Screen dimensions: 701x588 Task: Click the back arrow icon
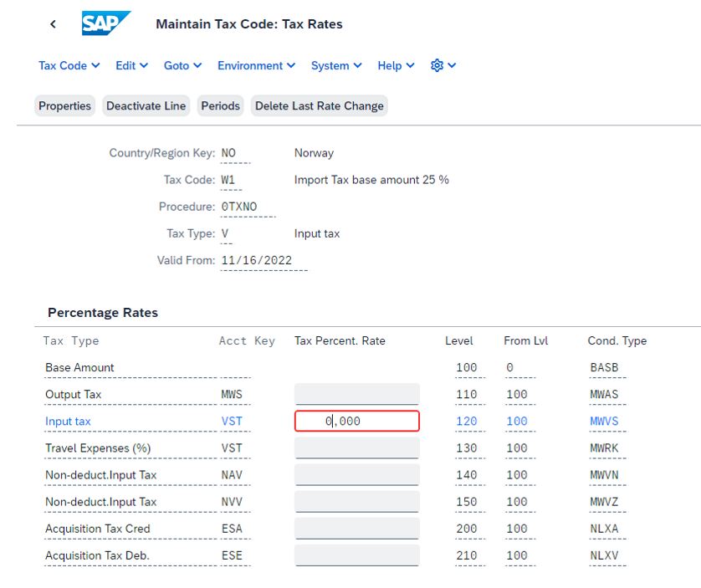tap(53, 24)
